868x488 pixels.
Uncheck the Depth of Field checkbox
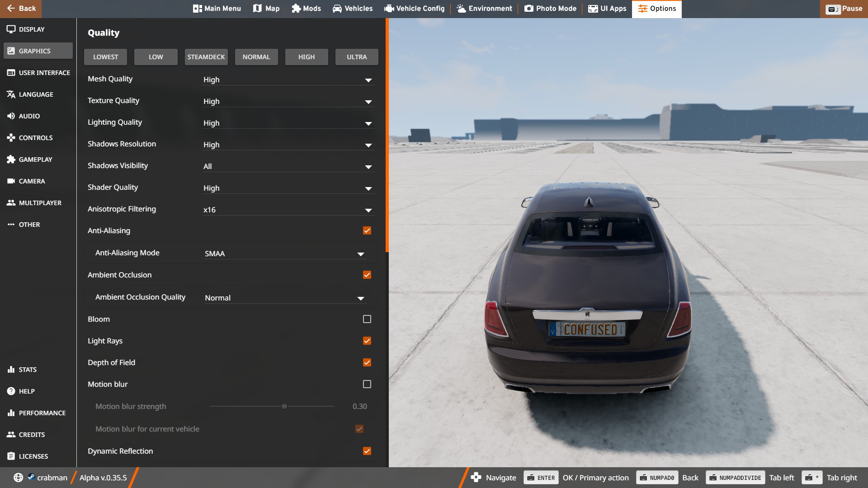[x=367, y=362]
